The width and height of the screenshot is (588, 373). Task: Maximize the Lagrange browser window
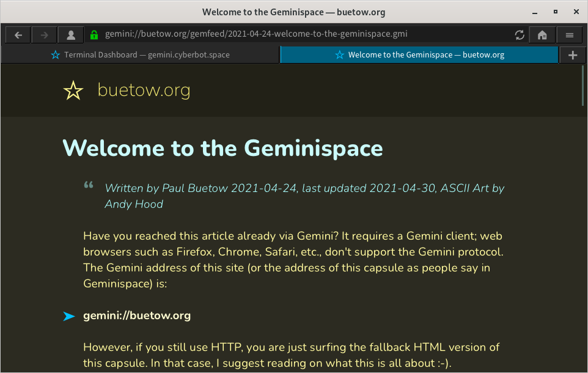coord(555,12)
